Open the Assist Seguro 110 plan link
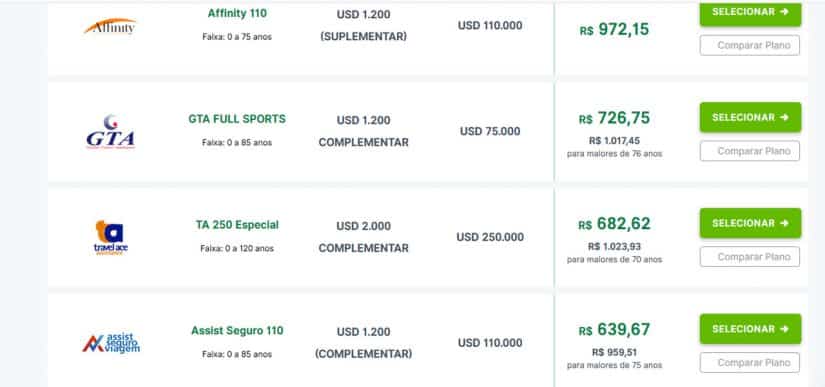This screenshot has height=387, width=825. (x=237, y=331)
